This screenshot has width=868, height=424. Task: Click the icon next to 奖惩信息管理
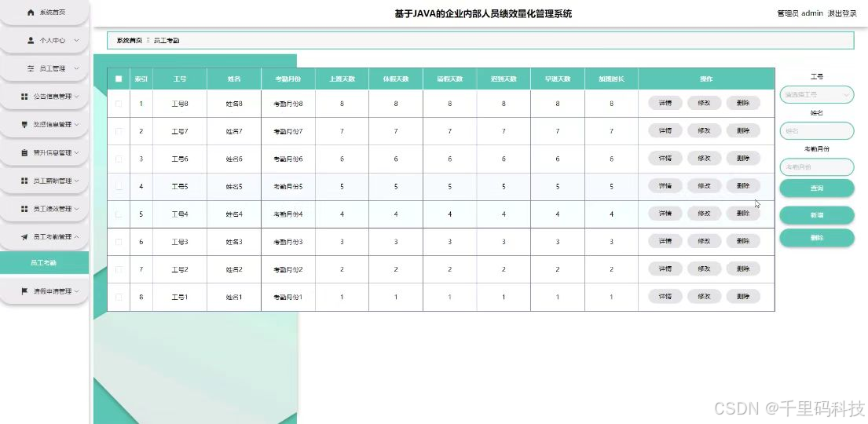tap(24, 125)
